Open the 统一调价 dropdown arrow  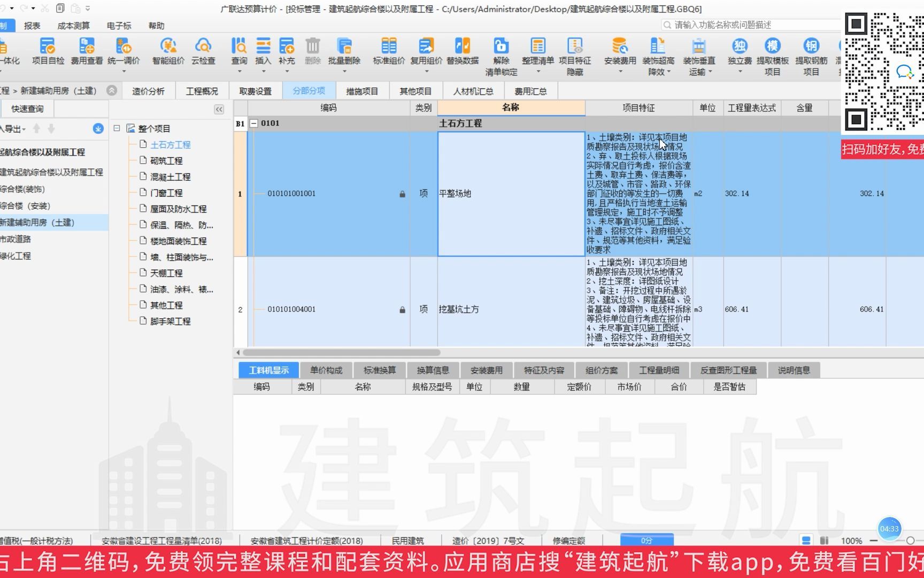pyautogui.click(x=124, y=72)
